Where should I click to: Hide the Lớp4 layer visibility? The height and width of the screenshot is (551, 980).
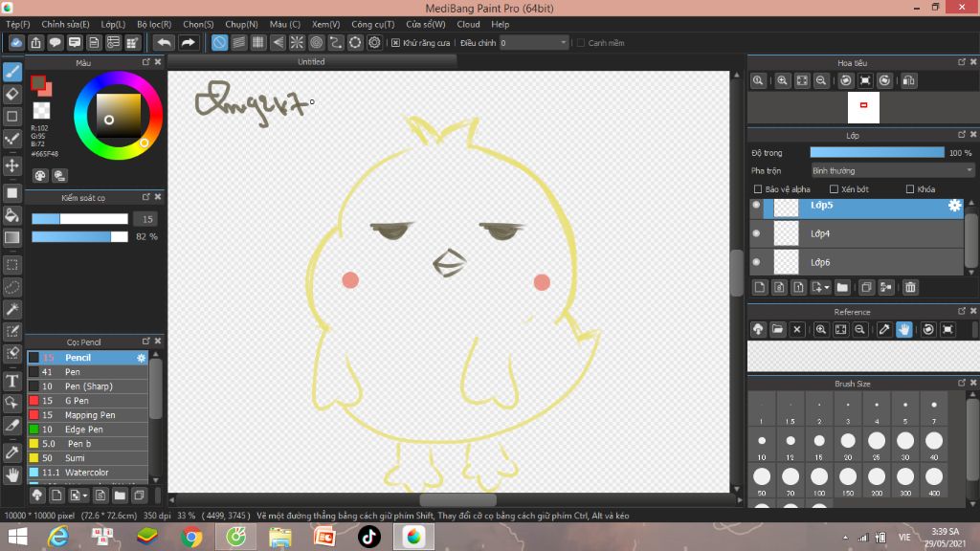pyautogui.click(x=756, y=233)
